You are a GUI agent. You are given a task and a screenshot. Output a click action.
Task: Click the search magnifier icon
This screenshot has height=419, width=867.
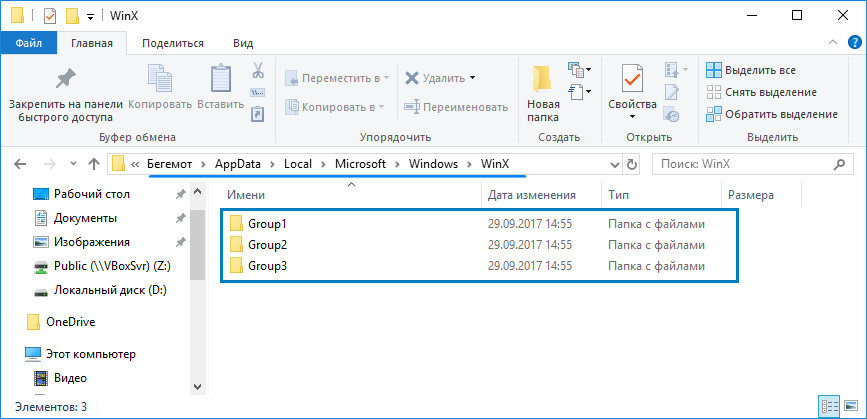click(838, 164)
